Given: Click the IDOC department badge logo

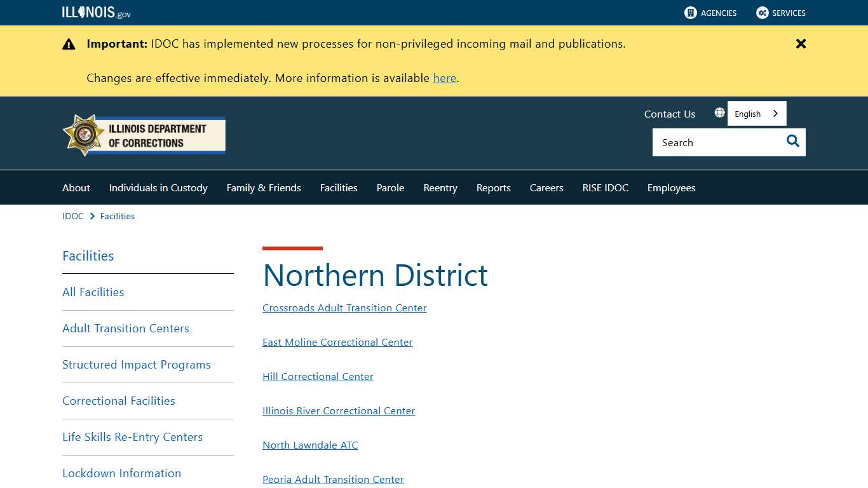Looking at the screenshot, I should 83,135.
